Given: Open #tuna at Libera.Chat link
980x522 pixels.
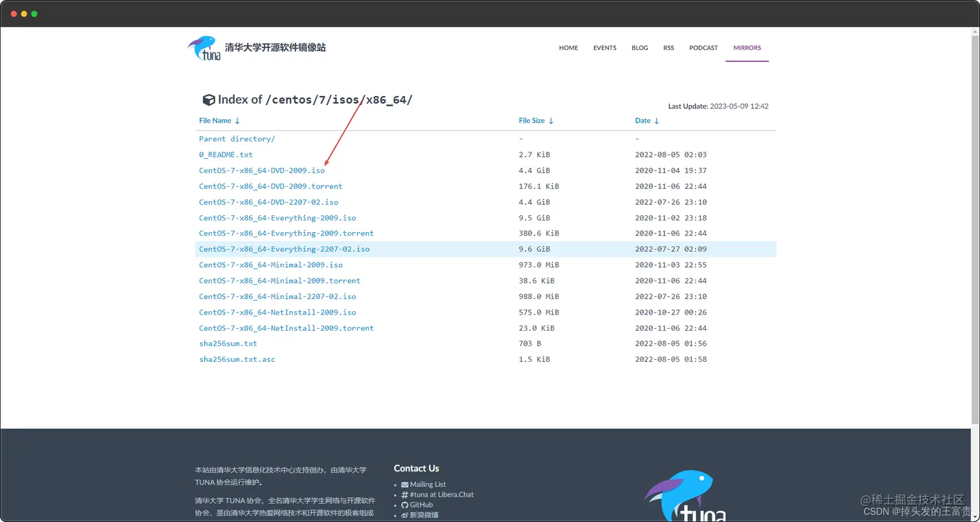Looking at the screenshot, I should [441, 495].
